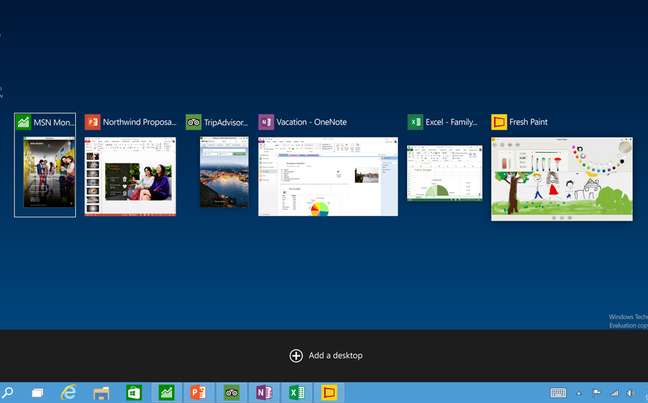This screenshot has height=403, width=648.
Task: Open the Vacation - OneNote window preview
Action: (328, 176)
